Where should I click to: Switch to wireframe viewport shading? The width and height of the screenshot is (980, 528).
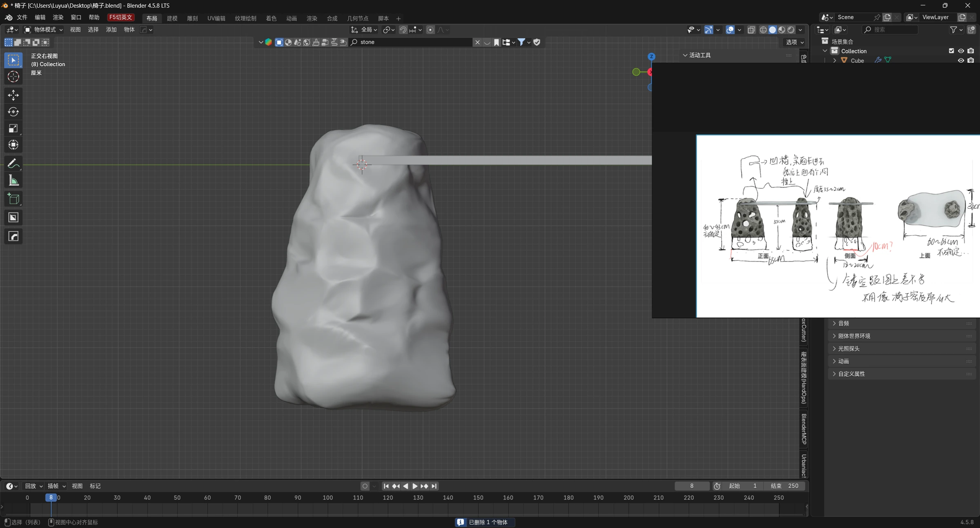point(763,30)
